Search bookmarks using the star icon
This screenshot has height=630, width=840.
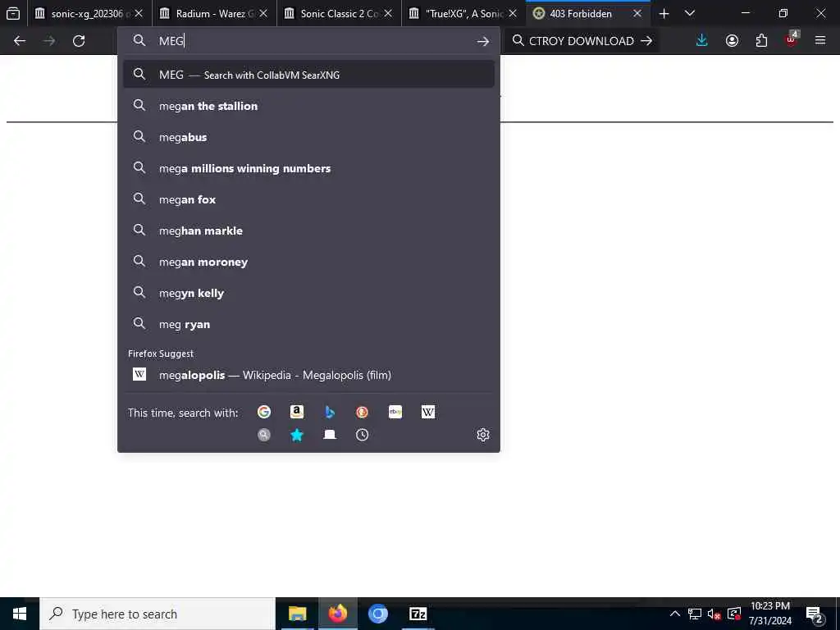click(297, 435)
